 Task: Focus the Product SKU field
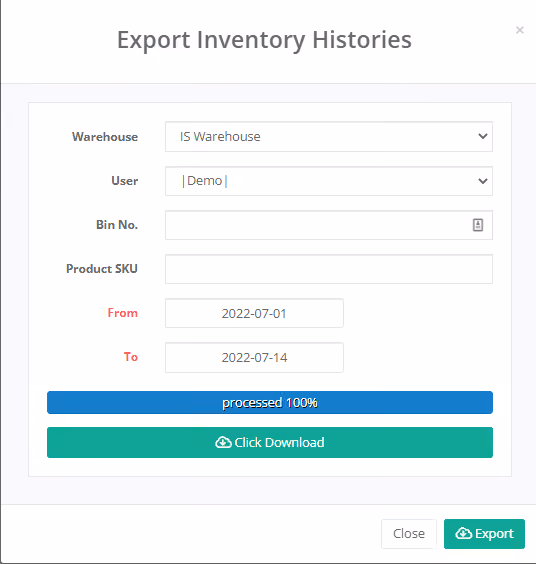tap(329, 269)
